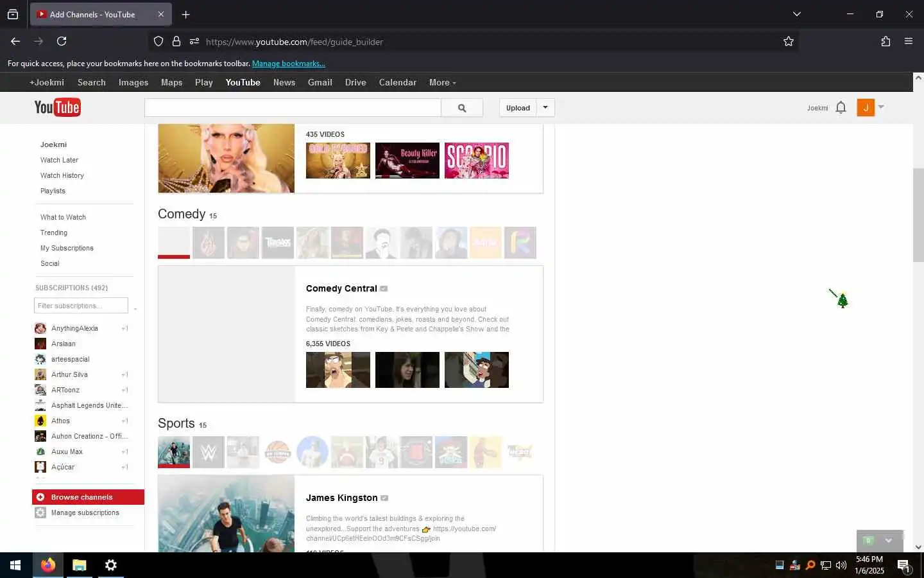
Task: Click Comedy Central channel title
Action: (341, 288)
